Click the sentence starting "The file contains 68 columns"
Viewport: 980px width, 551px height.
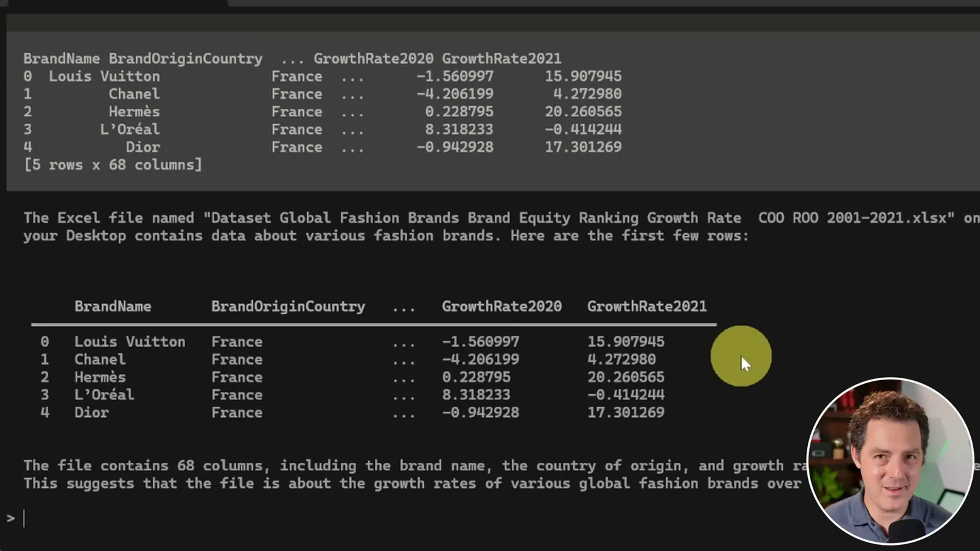coord(502,466)
